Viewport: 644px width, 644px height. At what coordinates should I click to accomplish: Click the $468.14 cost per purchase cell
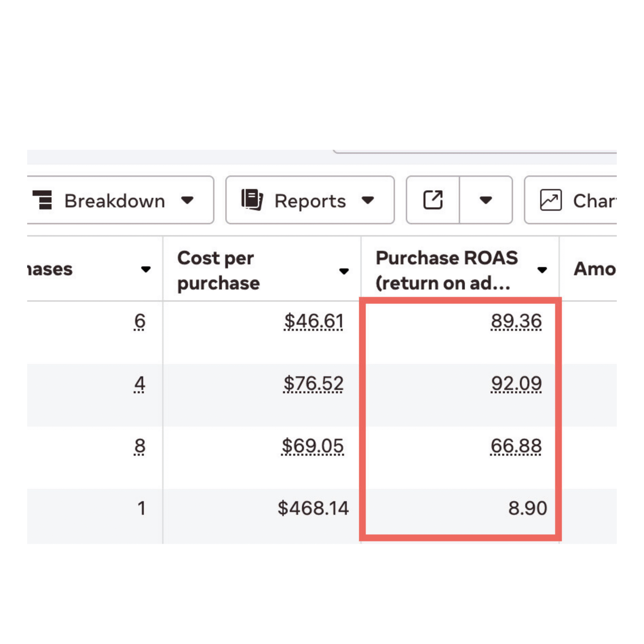point(313,508)
